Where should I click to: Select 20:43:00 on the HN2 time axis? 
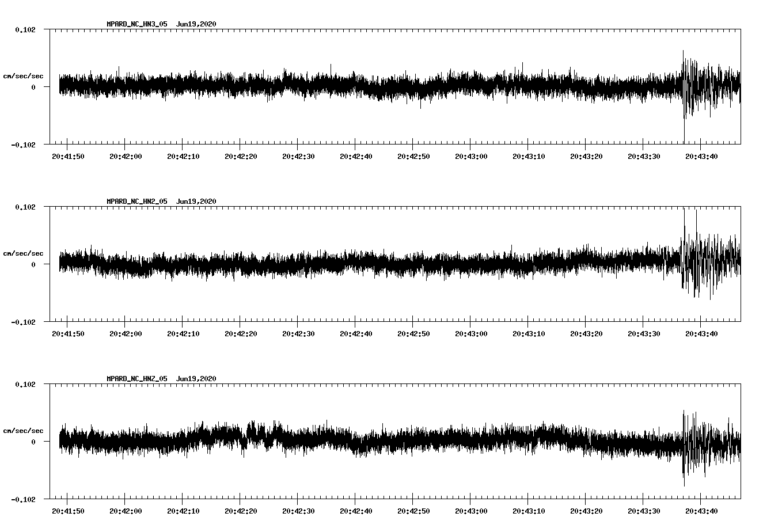tap(471, 333)
